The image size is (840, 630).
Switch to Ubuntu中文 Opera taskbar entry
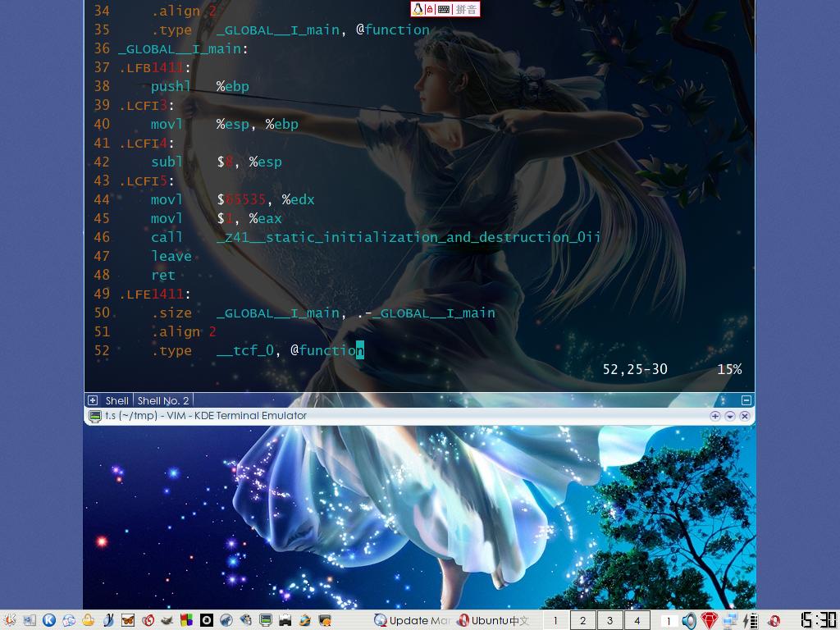(493, 620)
